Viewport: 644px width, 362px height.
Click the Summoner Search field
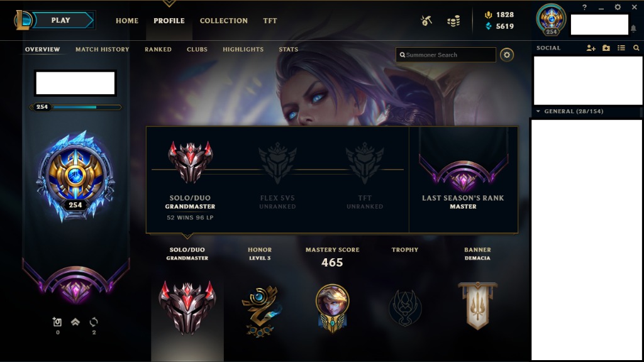pos(446,55)
